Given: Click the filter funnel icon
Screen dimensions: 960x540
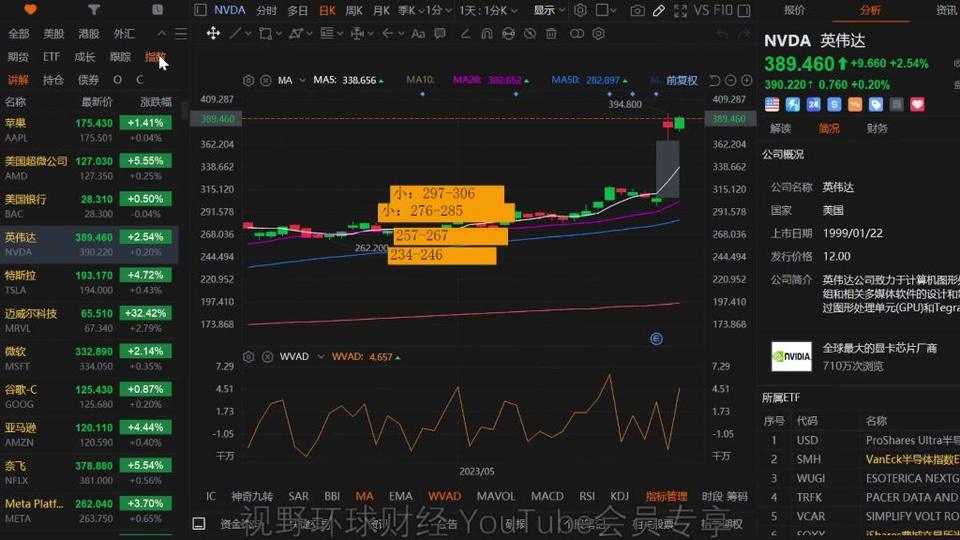Looking at the screenshot, I should point(93,10).
